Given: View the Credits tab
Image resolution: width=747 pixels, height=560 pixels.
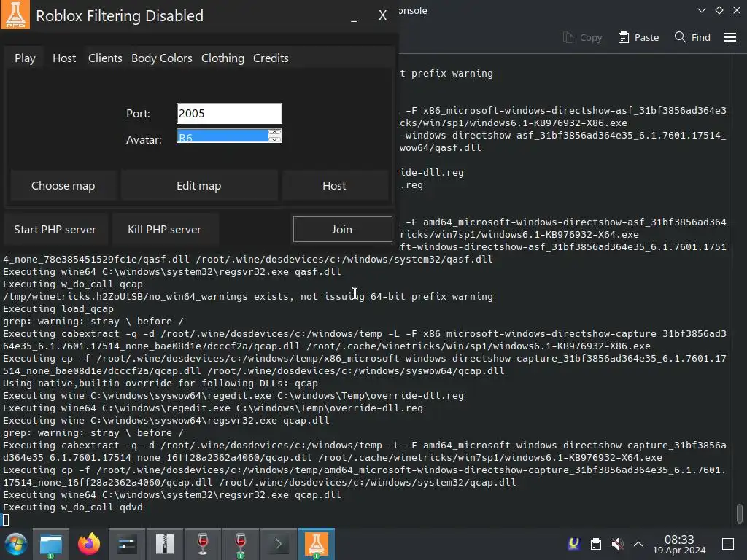Looking at the screenshot, I should click(271, 58).
